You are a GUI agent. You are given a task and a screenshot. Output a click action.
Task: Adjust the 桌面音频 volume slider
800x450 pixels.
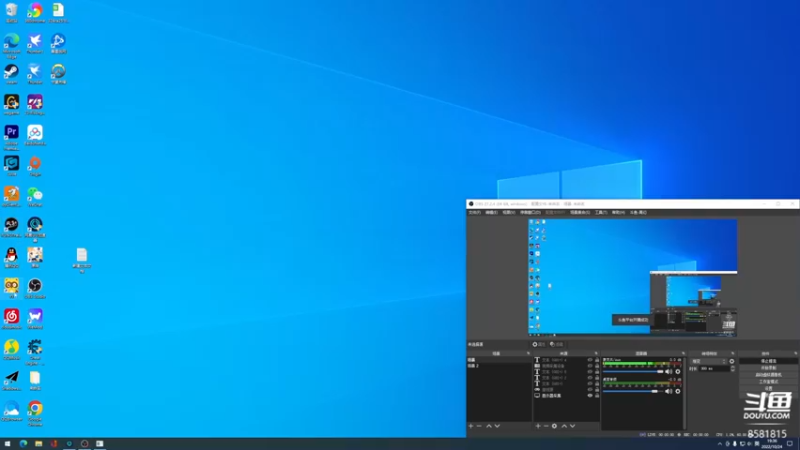pyautogui.click(x=633, y=391)
